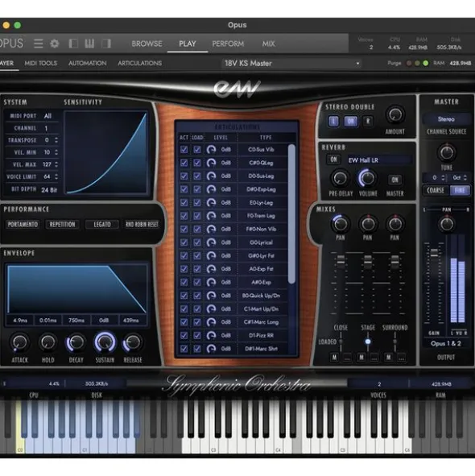
Task: Open the Automation subtab
Action: tap(88, 63)
